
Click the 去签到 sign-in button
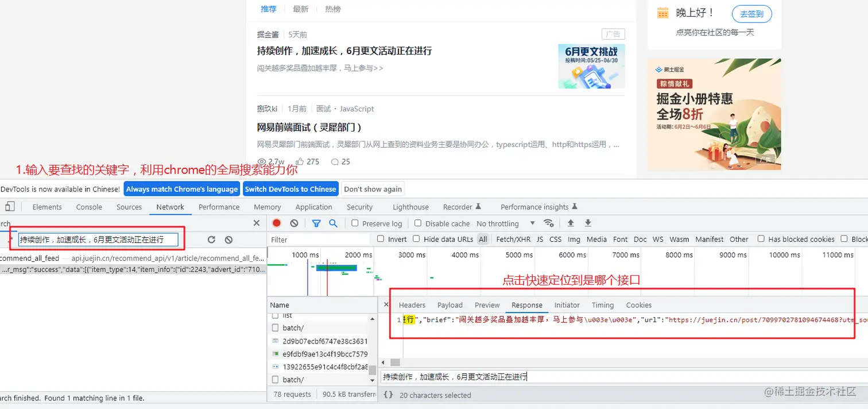(752, 14)
